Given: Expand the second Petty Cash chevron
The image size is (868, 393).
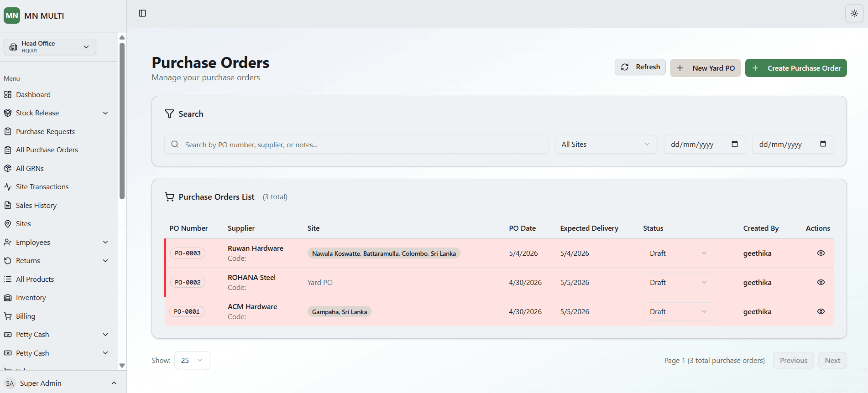Looking at the screenshot, I should [105, 353].
